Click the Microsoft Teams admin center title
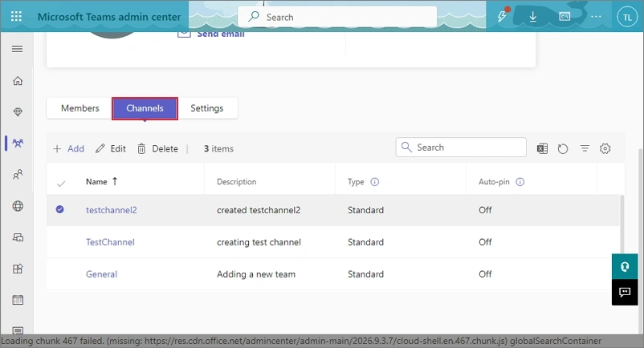 (109, 17)
